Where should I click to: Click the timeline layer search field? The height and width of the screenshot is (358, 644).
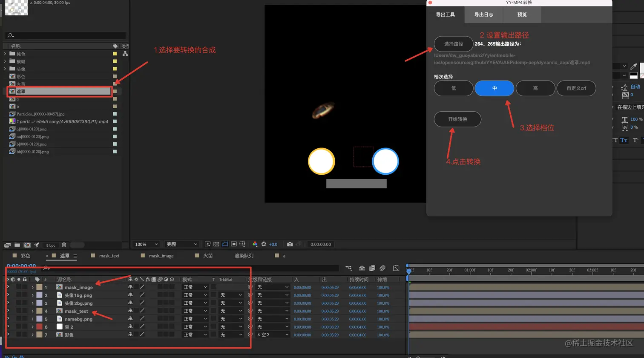[190, 268]
